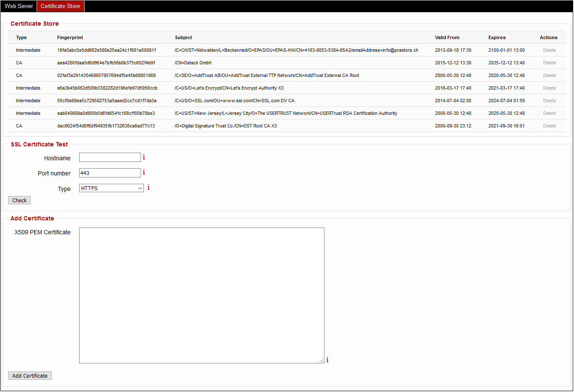574x392 pixels.
Task: Switch to the Web Server tab
Action: point(19,6)
